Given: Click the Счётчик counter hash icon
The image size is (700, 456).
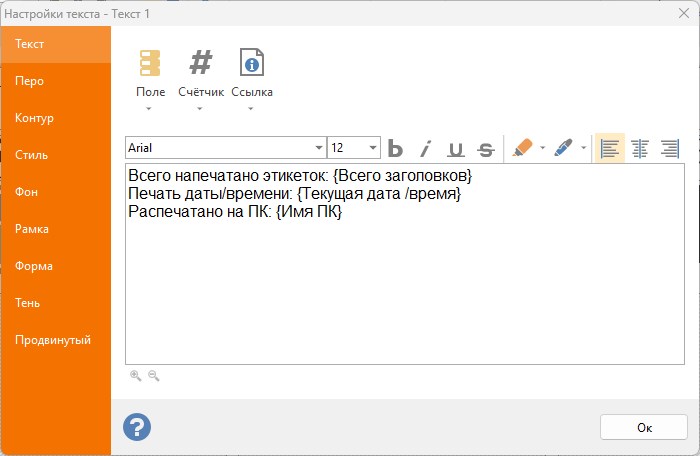Looking at the screenshot, I should click(201, 62).
